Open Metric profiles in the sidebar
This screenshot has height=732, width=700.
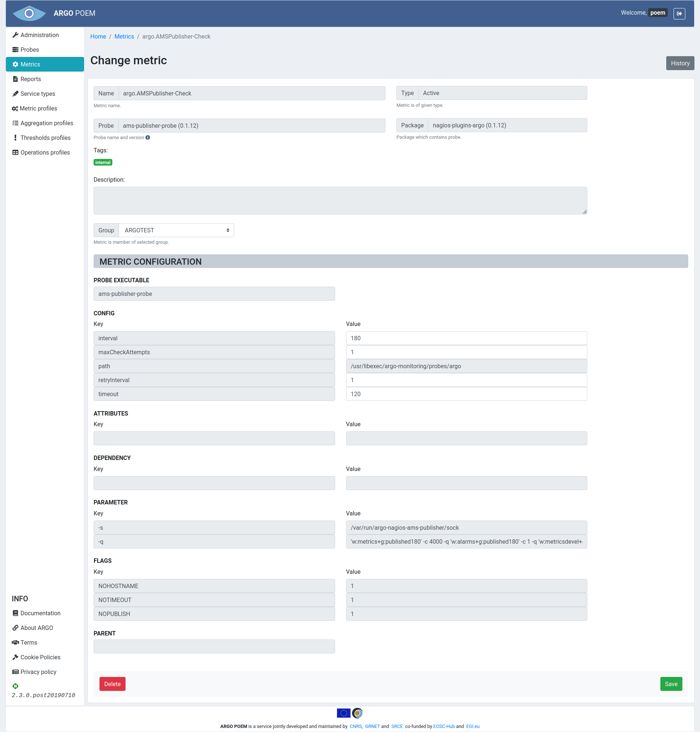click(x=38, y=109)
